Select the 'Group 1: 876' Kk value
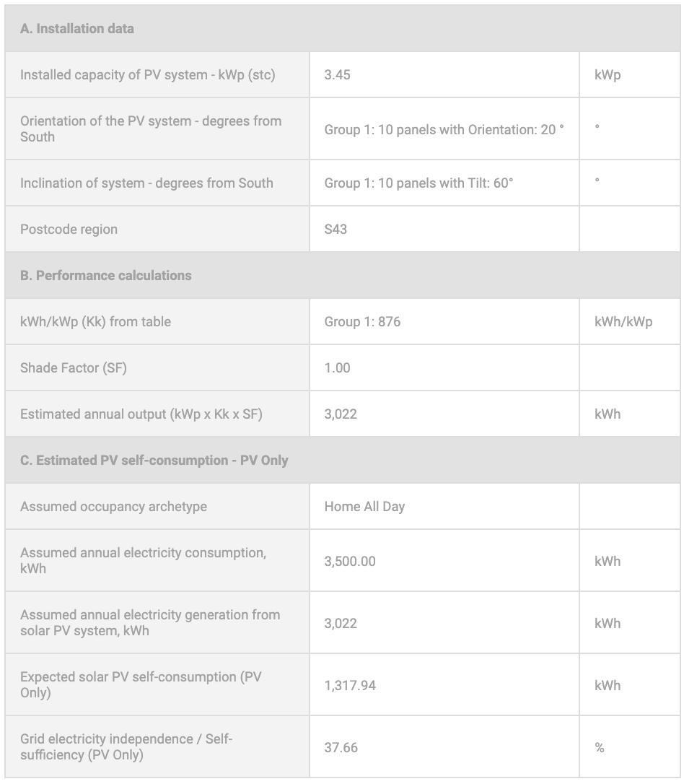 click(362, 322)
